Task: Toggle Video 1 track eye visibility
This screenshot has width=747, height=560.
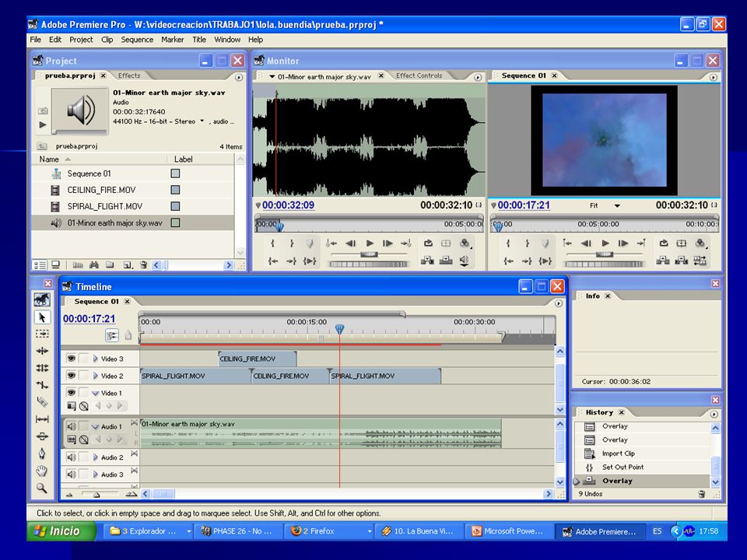Action: pyautogui.click(x=71, y=392)
